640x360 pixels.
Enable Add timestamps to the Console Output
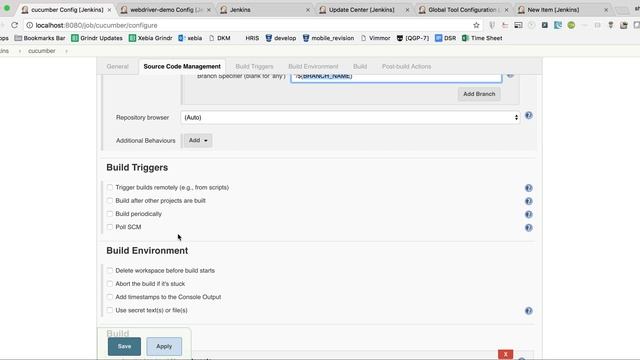[109, 297]
